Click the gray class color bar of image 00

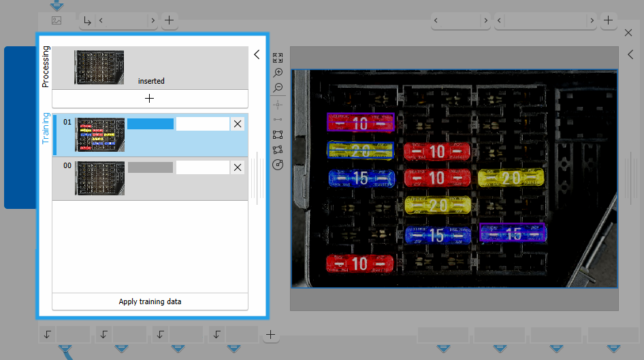pos(150,167)
